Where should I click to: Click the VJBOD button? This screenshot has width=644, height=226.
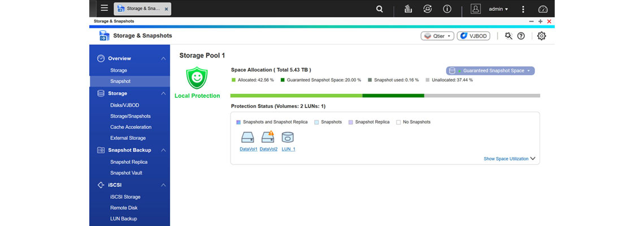pos(473,36)
